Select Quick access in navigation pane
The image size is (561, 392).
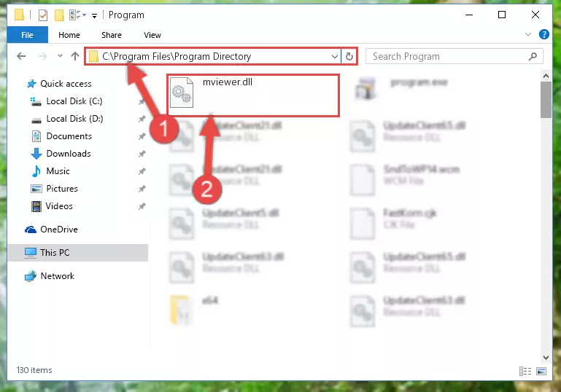tap(66, 84)
